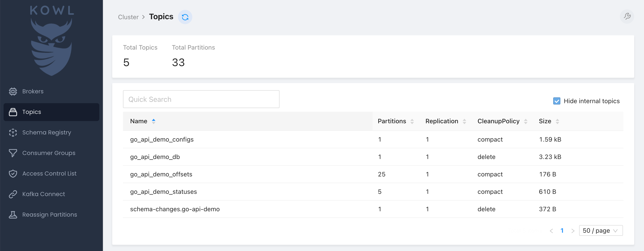Screen dimensions: 644x251
Task: Click the Quick Search input field
Action: click(201, 99)
